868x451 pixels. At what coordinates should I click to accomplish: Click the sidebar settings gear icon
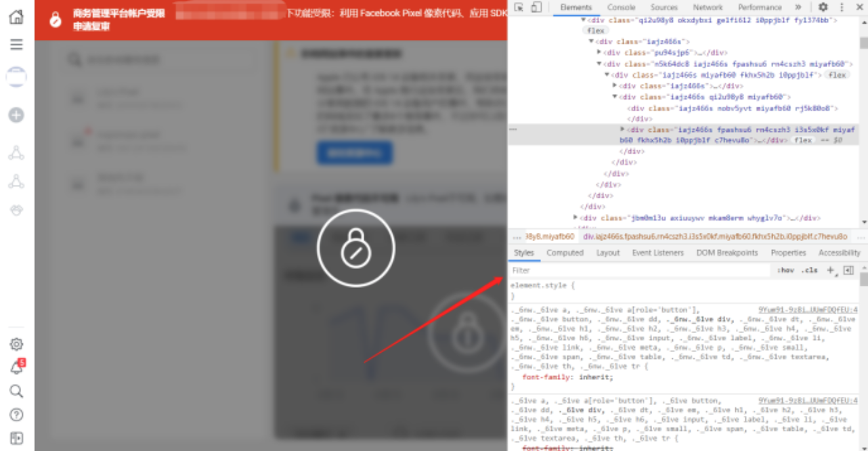click(16, 344)
